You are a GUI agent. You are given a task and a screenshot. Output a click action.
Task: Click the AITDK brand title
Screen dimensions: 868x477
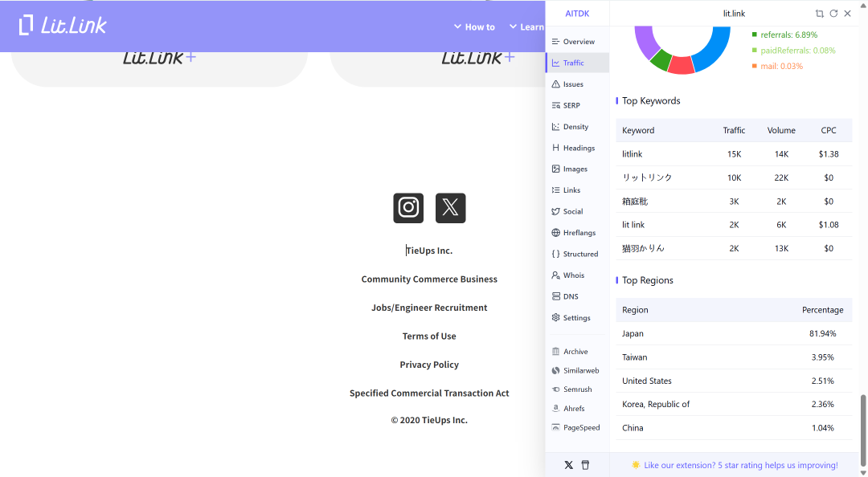(577, 14)
